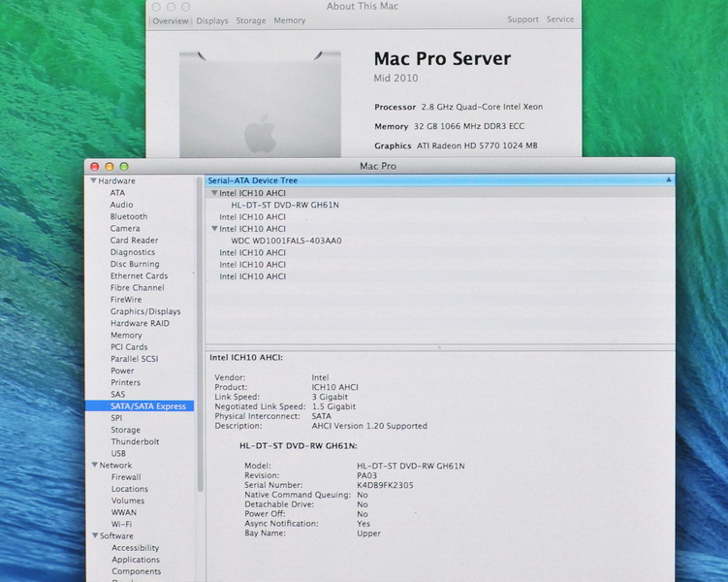
Task: Click the 'Mac Pro Server' title text
Action: (x=442, y=59)
